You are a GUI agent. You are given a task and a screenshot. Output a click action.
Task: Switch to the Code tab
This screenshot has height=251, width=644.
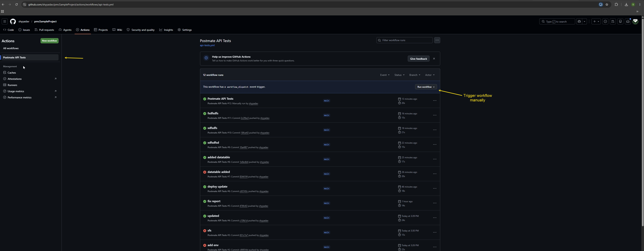8,30
